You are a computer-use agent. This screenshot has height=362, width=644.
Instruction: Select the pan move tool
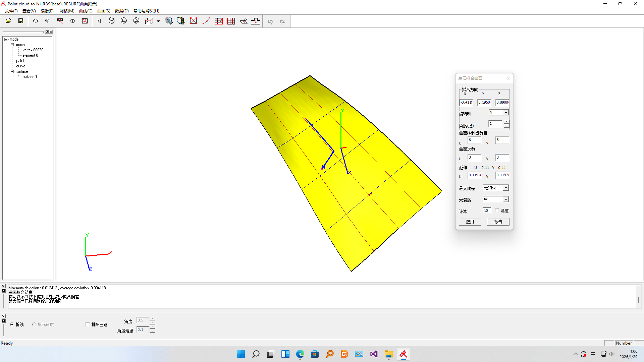[72, 21]
